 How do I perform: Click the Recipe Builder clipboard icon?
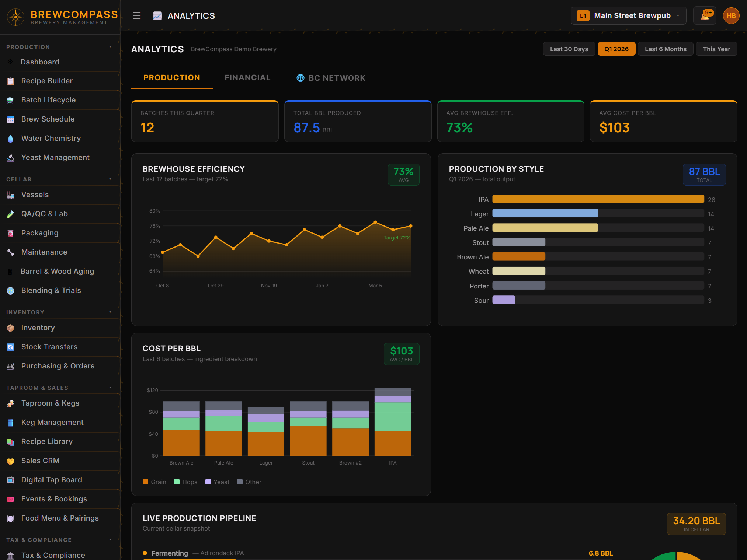pyautogui.click(x=11, y=81)
